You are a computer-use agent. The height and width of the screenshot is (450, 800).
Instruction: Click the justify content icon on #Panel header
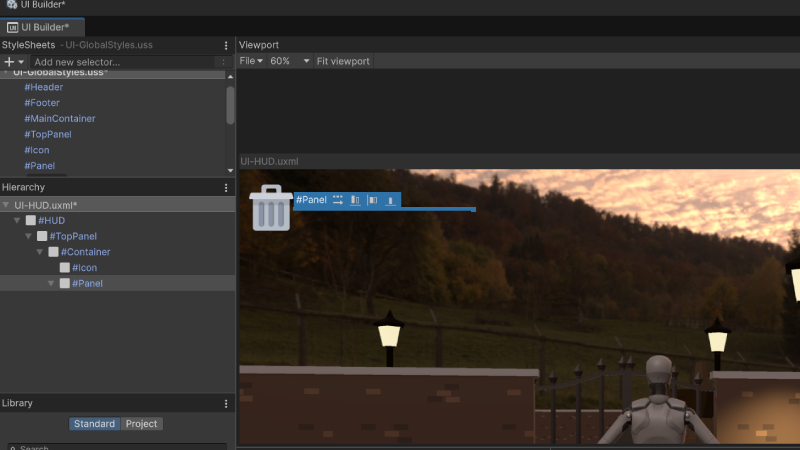372,200
